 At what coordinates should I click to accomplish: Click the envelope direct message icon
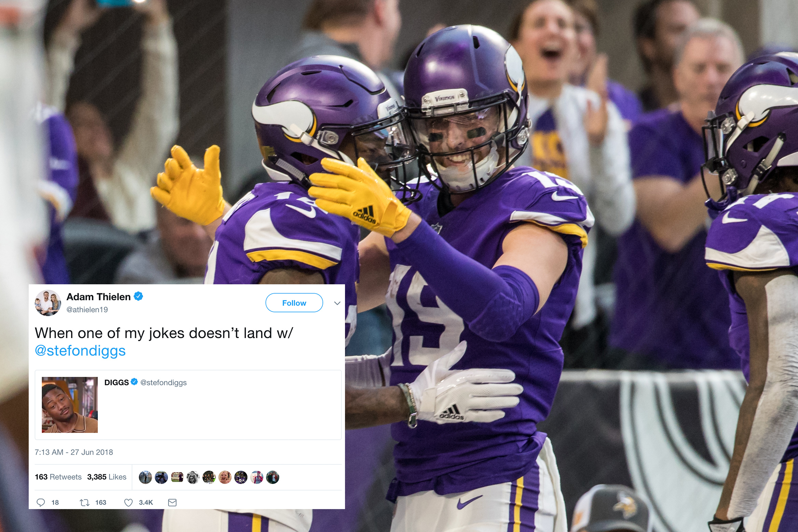172,502
